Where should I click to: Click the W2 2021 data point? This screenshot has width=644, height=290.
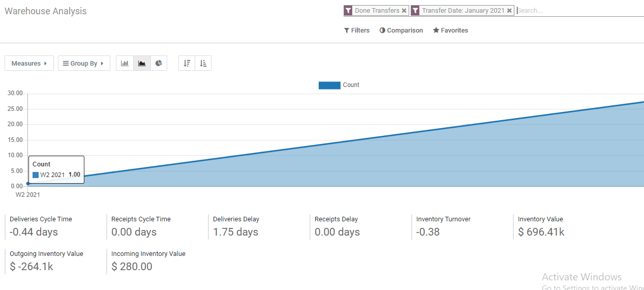pyautogui.click(x=28, y=184)
